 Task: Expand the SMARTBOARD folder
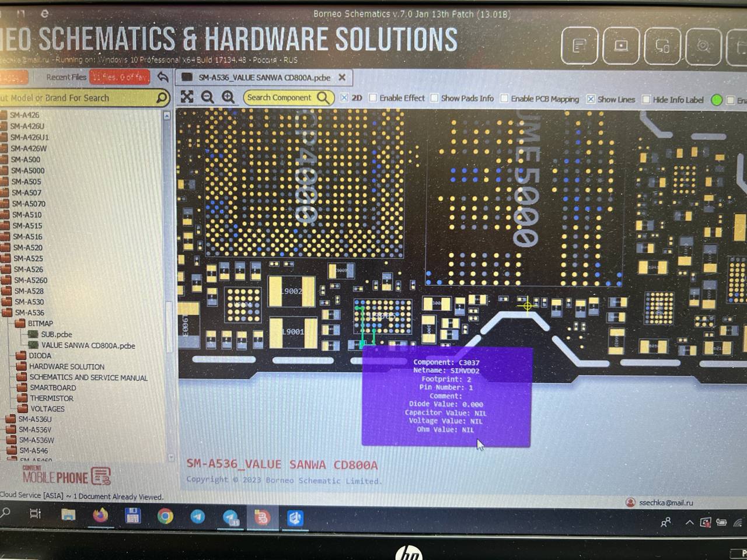[22, 387]
